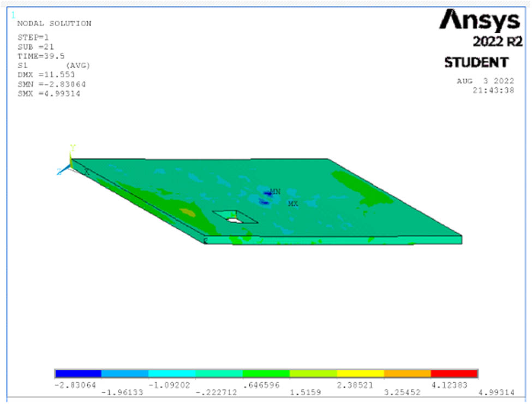Image resolution: width=532 pixels, height=404 pixels.
Task: Select the MX maximum stress marker
Action: tap(293, 204)
